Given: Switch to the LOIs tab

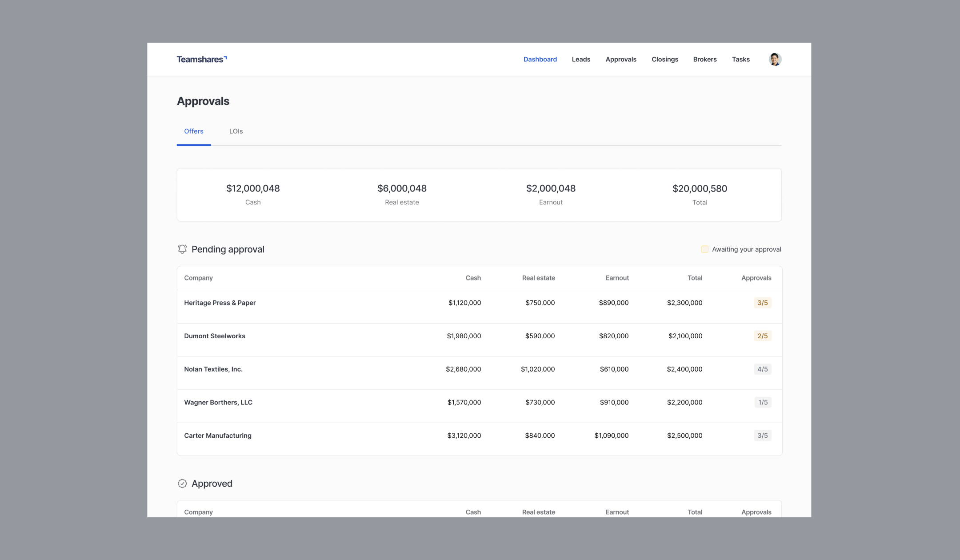Looking at the screenshot, I should [236, 131].
